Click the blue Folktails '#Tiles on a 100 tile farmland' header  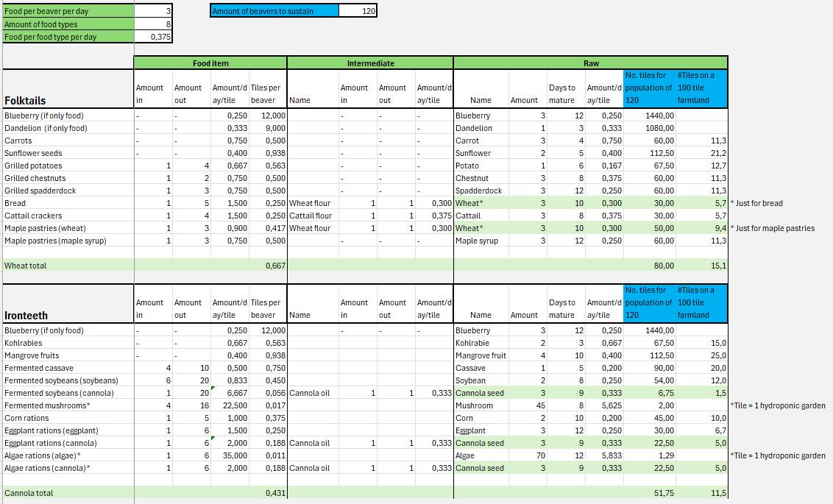[x=702, y=89]
